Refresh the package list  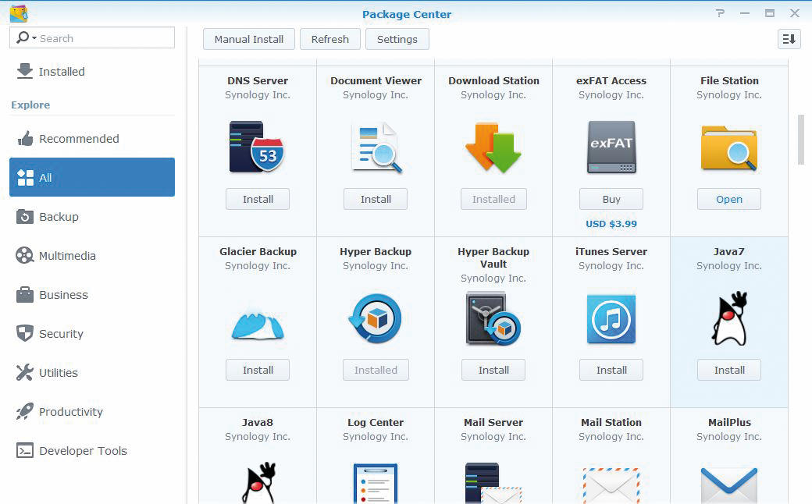[x=329, y=39]
